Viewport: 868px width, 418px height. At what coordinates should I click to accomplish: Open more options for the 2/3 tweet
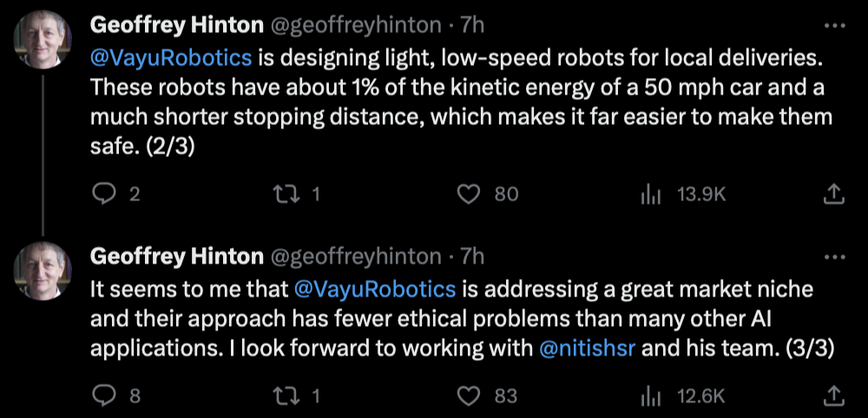coord(833,26)
